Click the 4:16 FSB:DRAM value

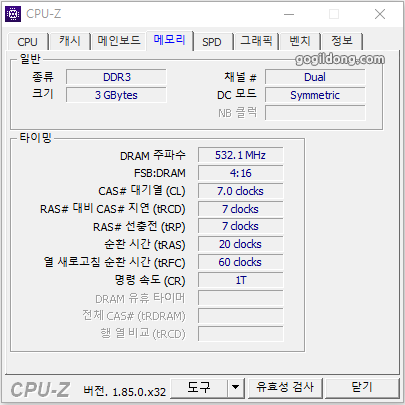pyautogui.click(x=240, y=173)
